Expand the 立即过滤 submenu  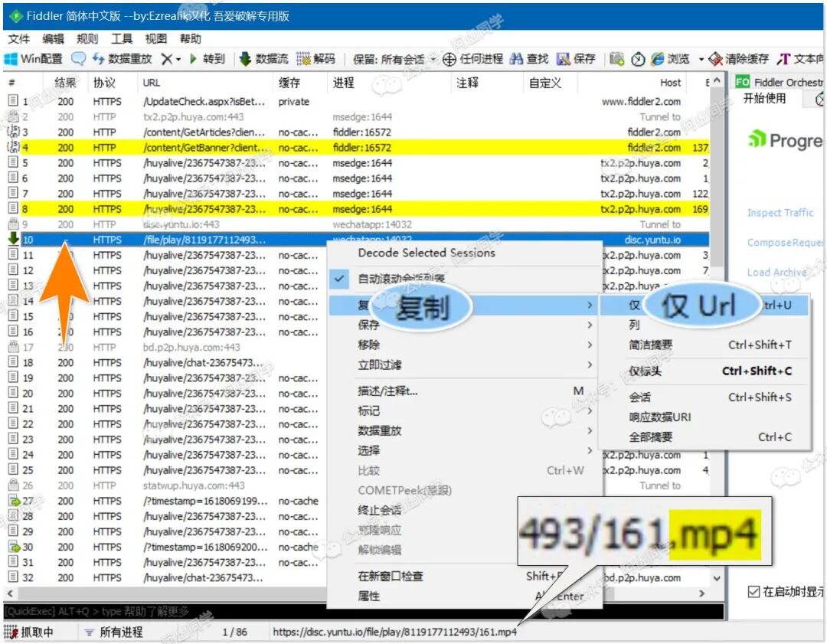(466, 364)
